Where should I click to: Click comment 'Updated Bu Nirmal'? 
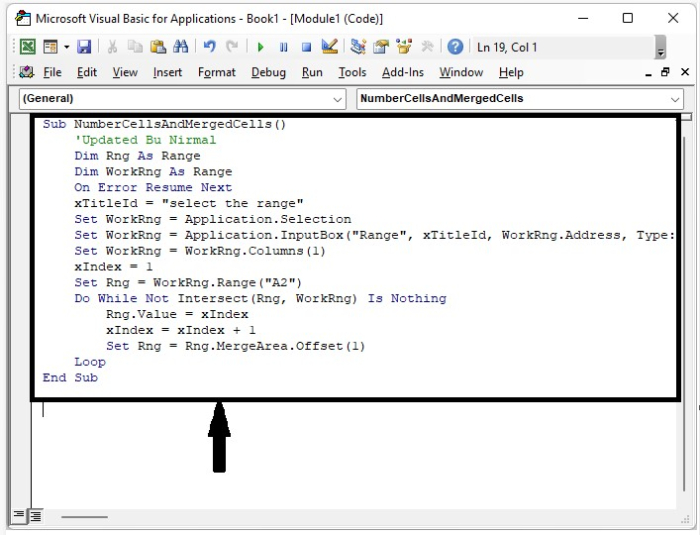(x=145, y=140)
